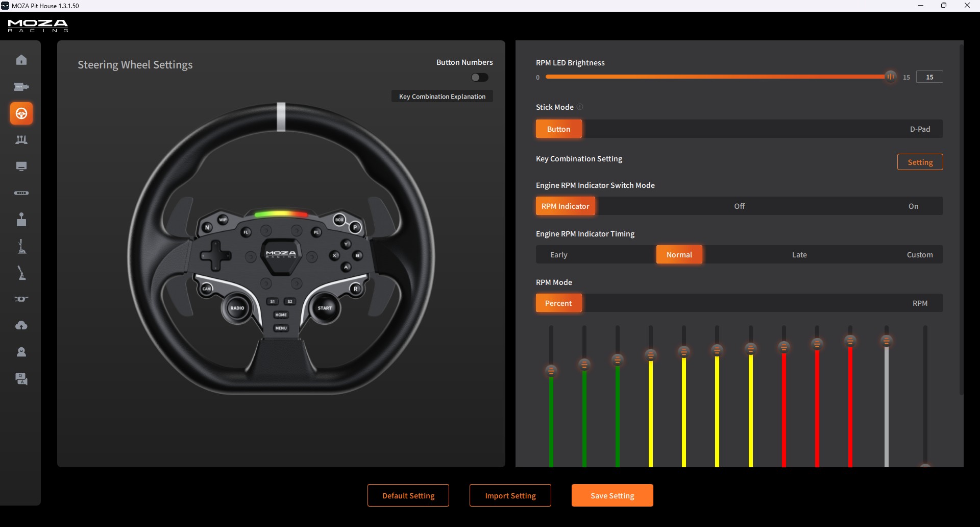This screenshot has width=980, height=527.
Task: Click the second yellow RPM threshold slider handle
Action: coord(684,351)
